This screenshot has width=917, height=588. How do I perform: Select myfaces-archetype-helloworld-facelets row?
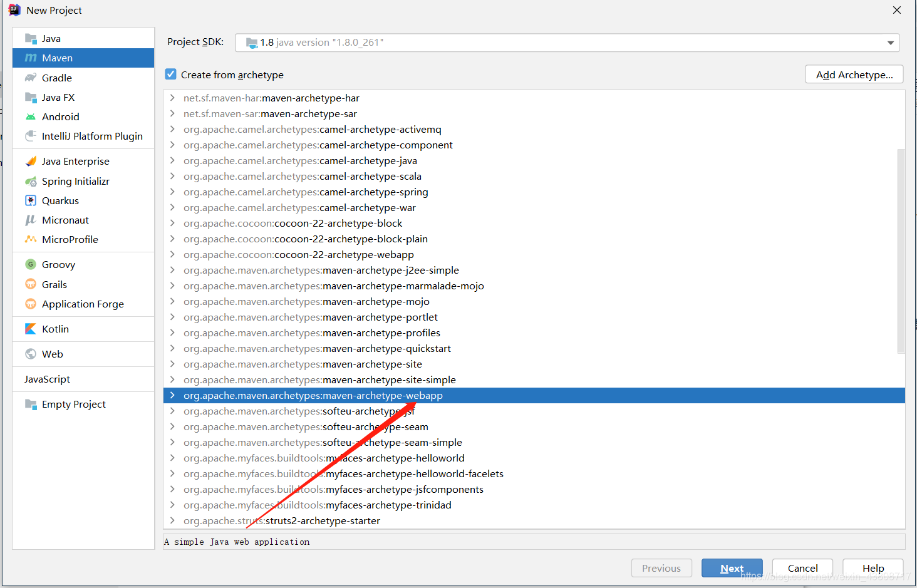534,473
